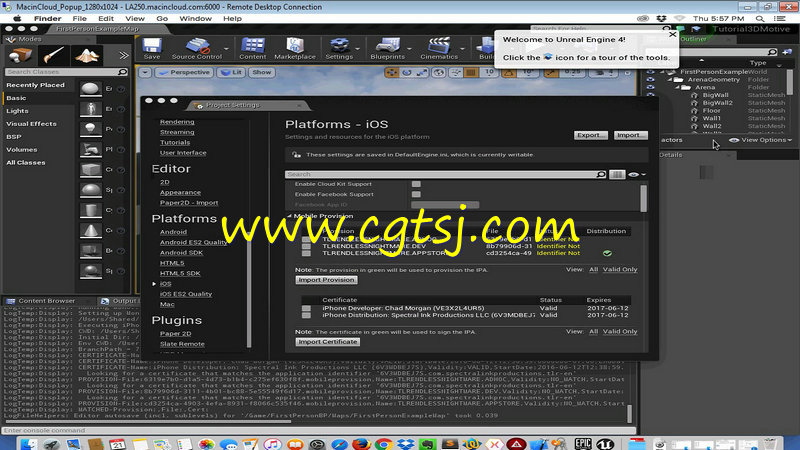
Task: Select the scale gizmo tool in viewport
Action: [422, 72]
